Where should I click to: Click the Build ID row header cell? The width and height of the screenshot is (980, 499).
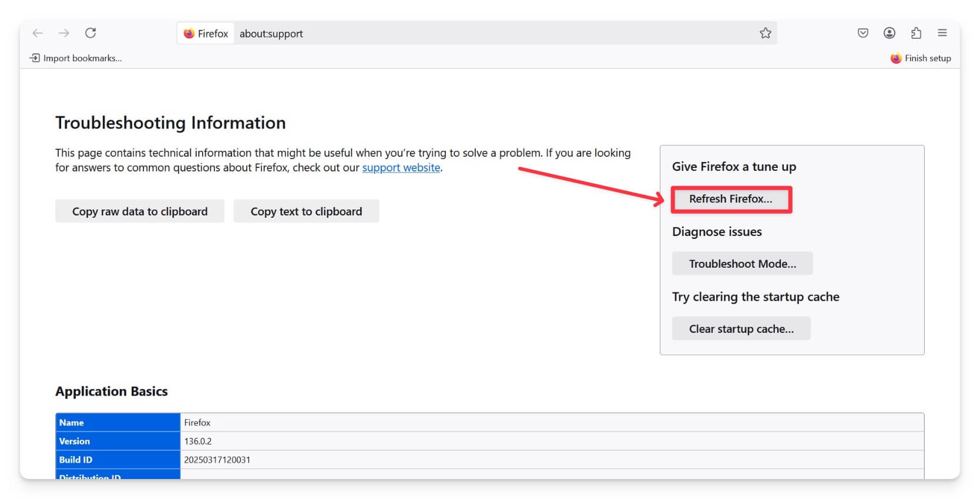118,460
